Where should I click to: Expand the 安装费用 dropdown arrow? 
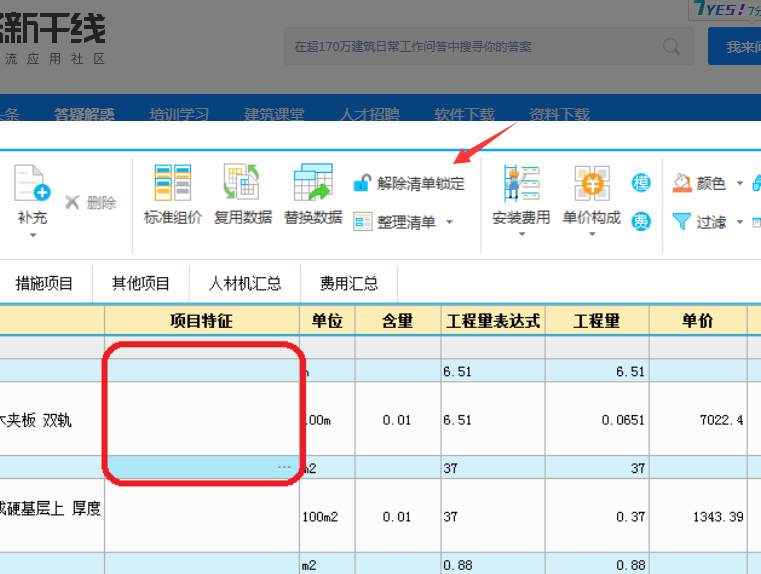tap(522, 234)
